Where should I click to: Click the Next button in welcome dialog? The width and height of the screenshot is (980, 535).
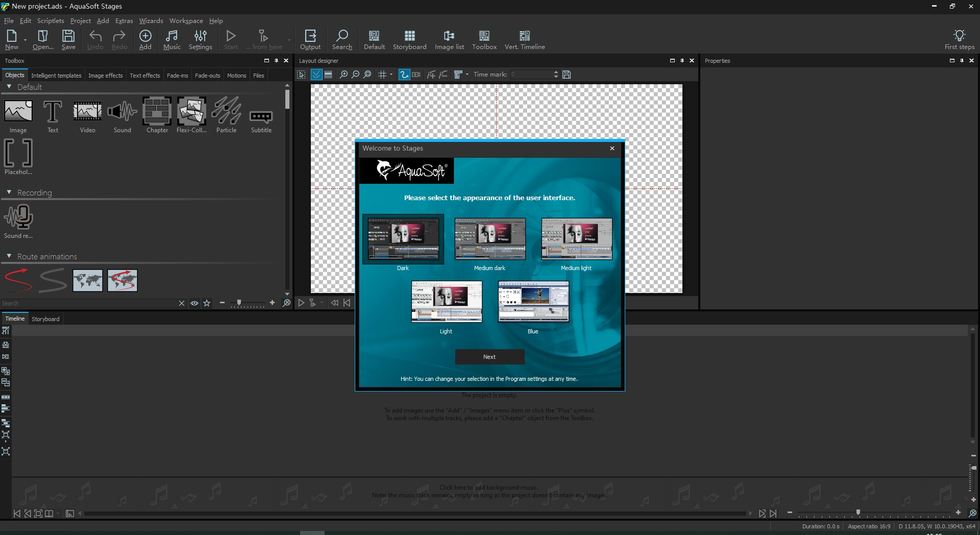(489, 357)
